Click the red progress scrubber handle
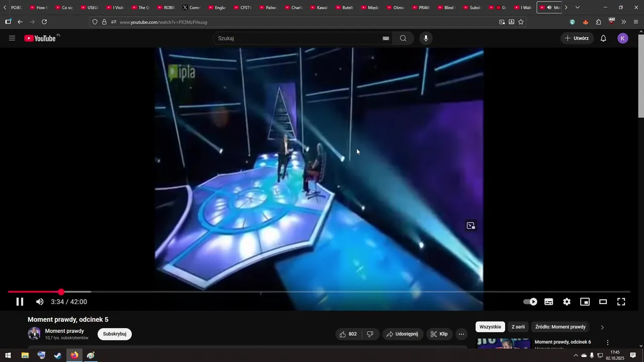 pos(61,292)
